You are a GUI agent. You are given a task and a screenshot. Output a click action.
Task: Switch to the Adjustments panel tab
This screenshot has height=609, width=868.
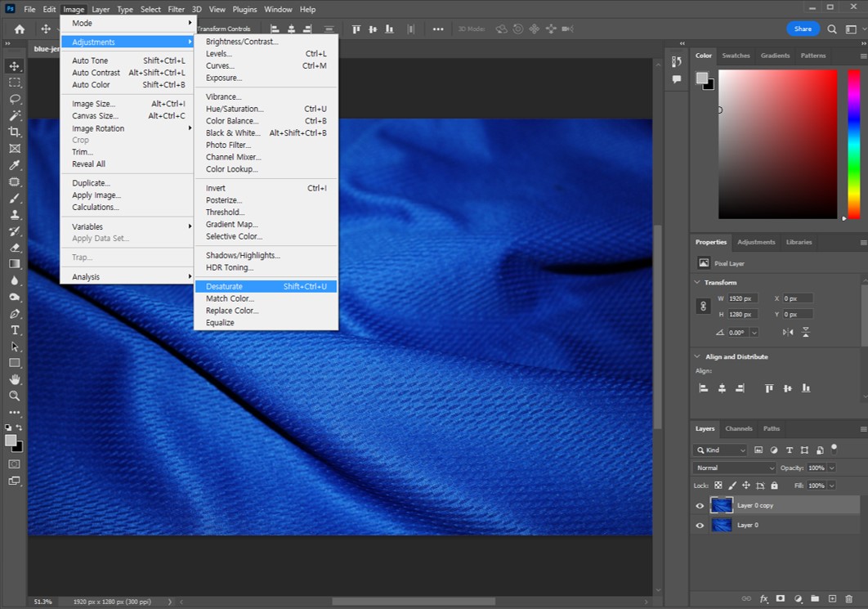(756, 242)
